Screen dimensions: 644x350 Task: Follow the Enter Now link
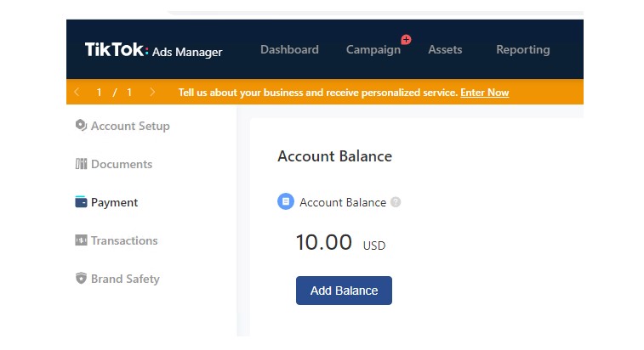[485, 93]
